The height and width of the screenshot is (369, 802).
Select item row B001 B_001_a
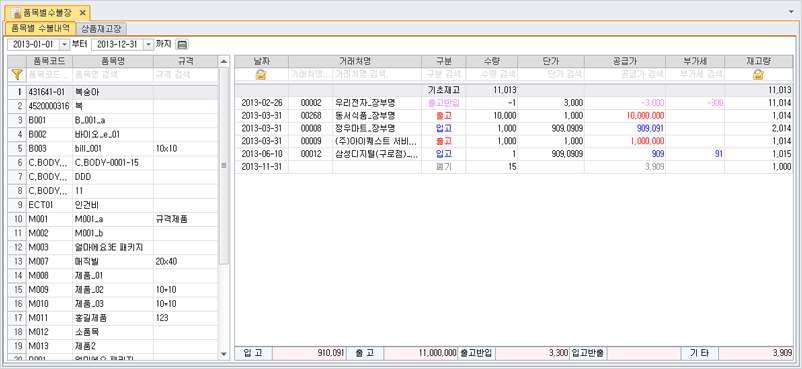113,121
